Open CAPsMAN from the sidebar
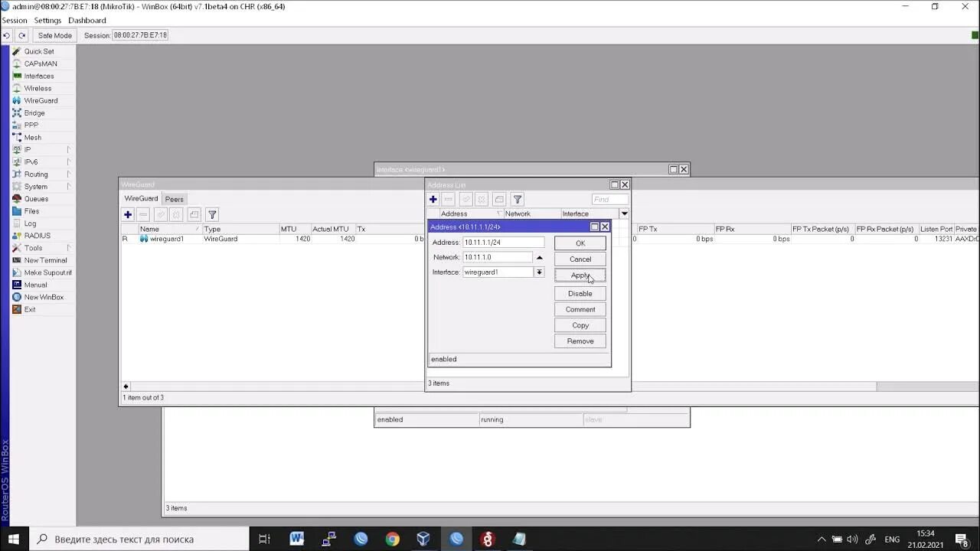This screenshot has height=551, width=980. (x=40, y=64)
